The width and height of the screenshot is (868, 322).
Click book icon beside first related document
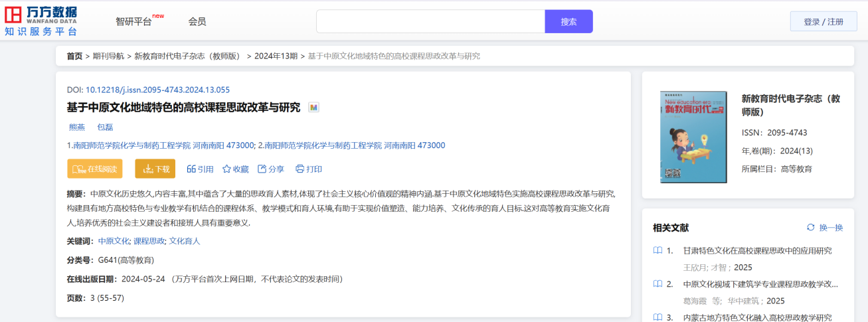[x=657, y=251]
